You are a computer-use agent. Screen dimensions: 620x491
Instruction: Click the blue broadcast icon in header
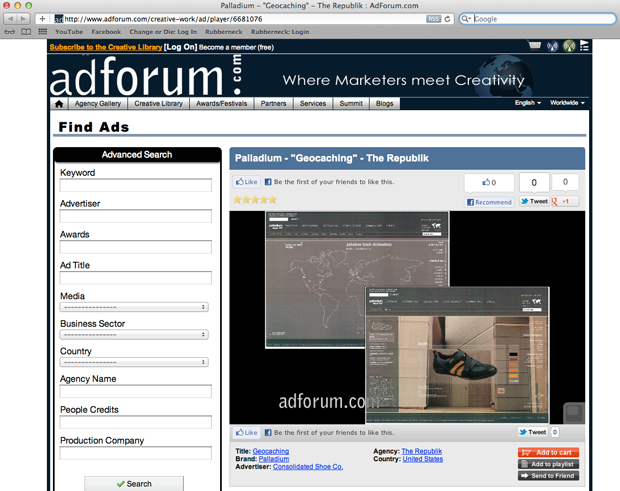(552, 46)
